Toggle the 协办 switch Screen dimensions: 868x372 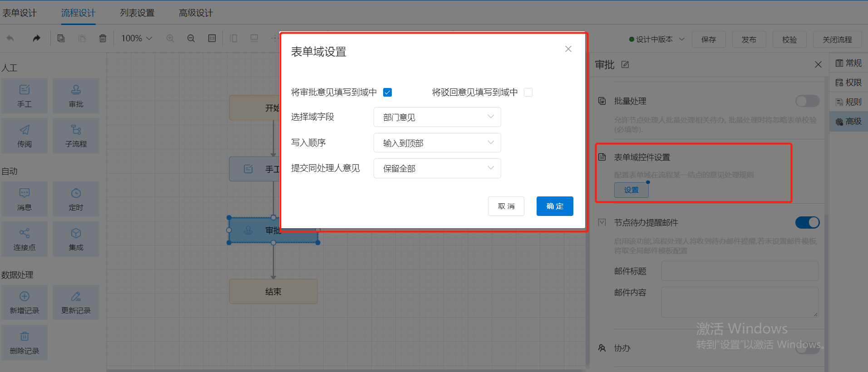click(x=807, y=348)
